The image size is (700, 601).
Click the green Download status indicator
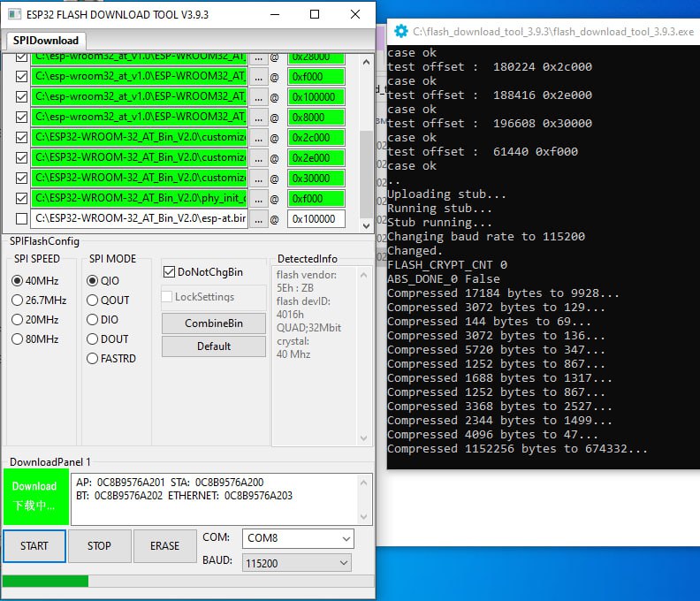pyautogui.click(x=36, y=497)
